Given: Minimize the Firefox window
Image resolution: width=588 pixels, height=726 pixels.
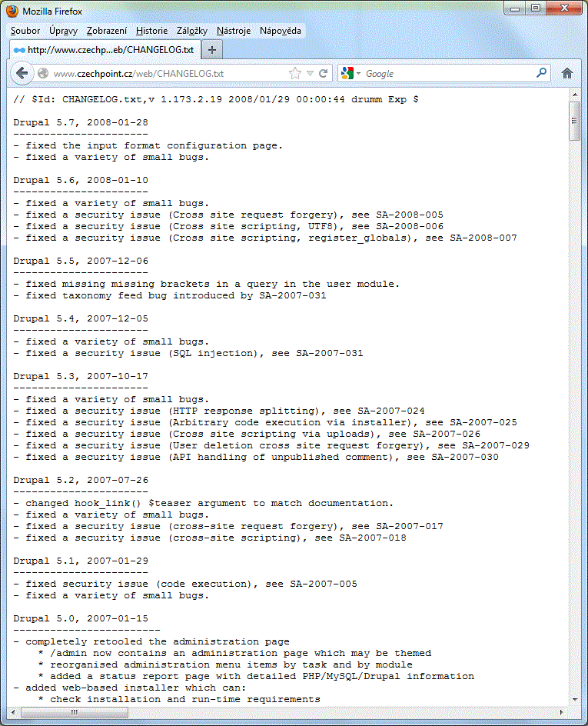Looking at the screenshot, I should pos(516,8).
